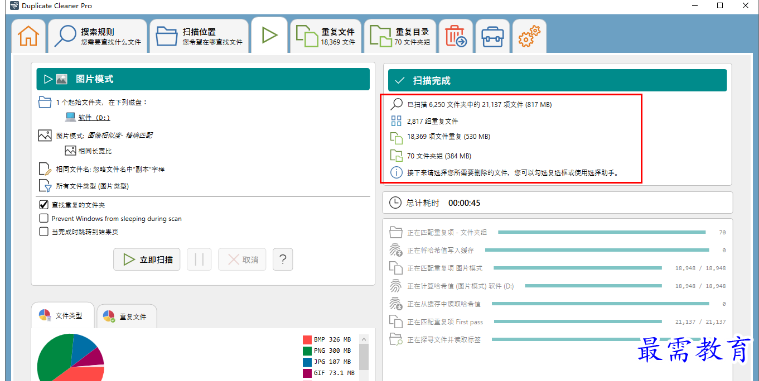Click copy icon of 图片模式 matching progress row

click(x=396, y=268)
